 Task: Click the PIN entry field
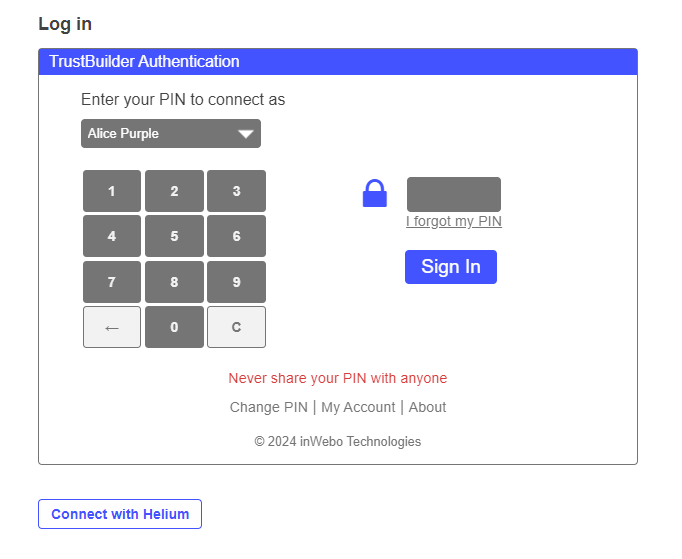point(453,194)
